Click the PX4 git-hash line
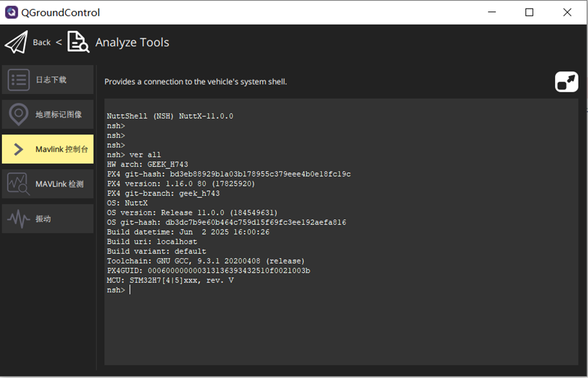 (229, 174)
